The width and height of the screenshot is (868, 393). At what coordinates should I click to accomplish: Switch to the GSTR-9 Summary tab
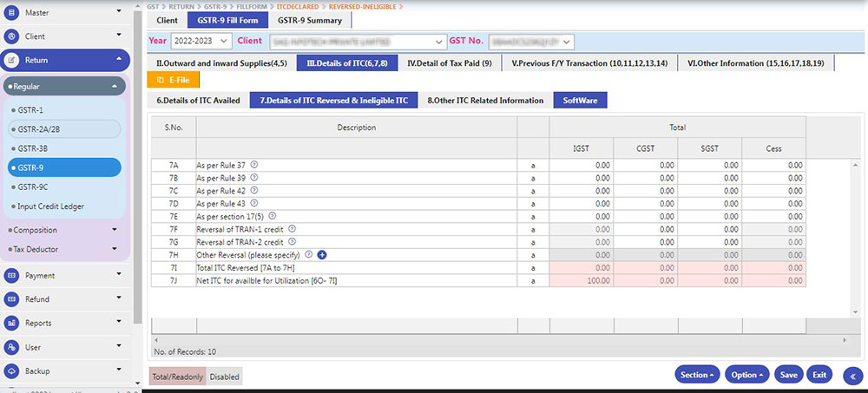[310, 20]
